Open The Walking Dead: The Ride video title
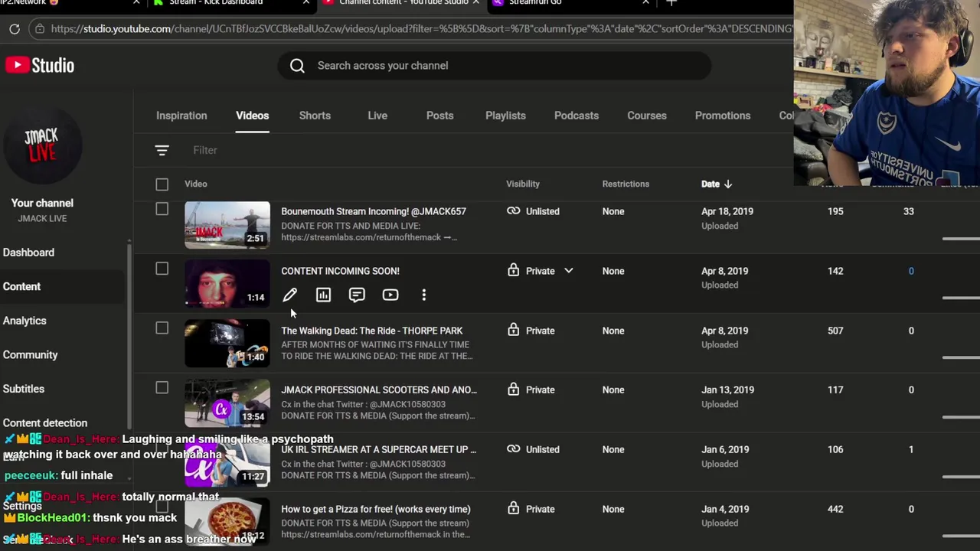 (371, 331)
